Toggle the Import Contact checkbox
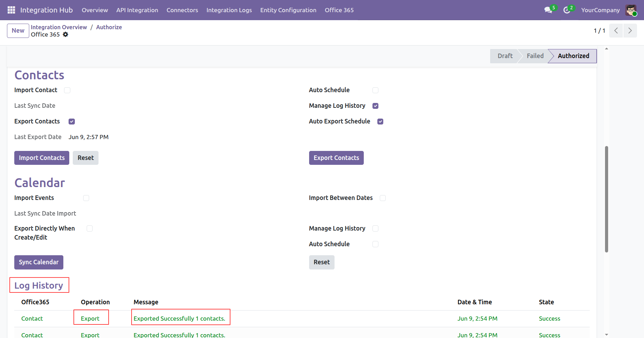 click(x=67, y=90)
